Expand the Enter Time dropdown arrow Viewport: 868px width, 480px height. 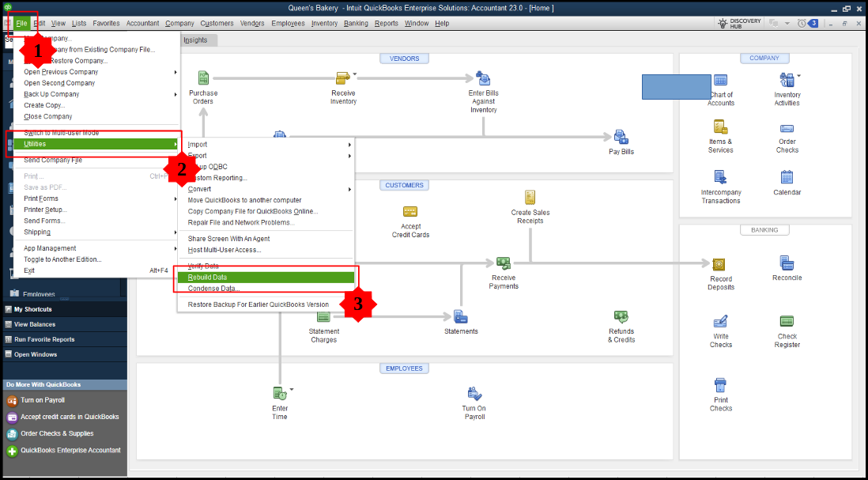pos(292,389)
